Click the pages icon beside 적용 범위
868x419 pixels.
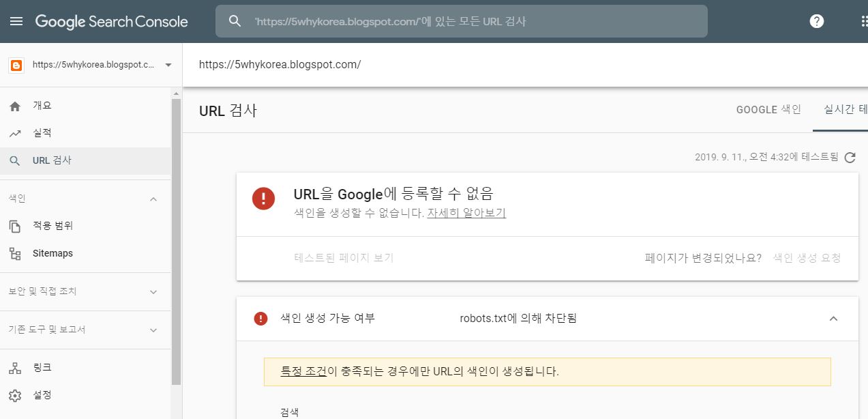[15, 226]
